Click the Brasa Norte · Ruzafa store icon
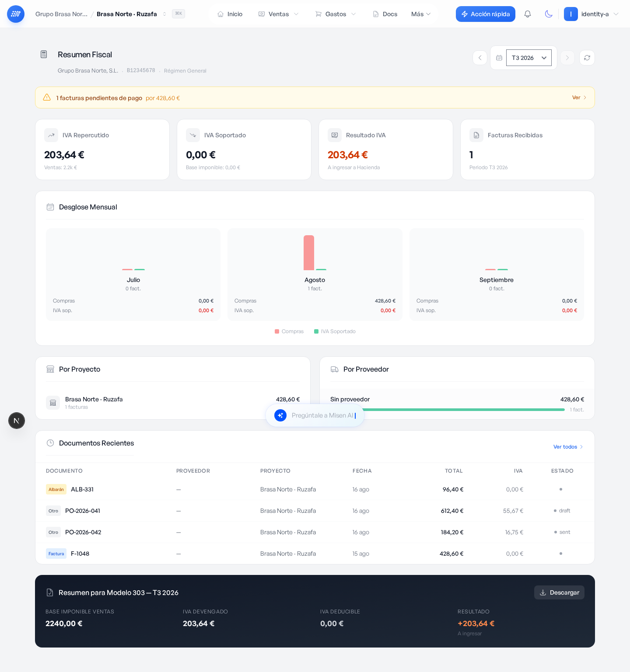 53,403
